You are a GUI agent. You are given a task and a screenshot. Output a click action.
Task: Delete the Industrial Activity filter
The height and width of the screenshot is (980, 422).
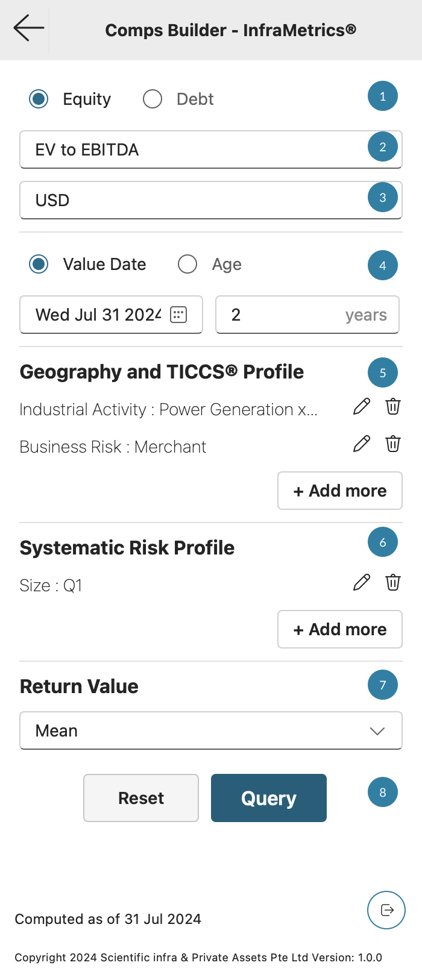tap(393, 407)
